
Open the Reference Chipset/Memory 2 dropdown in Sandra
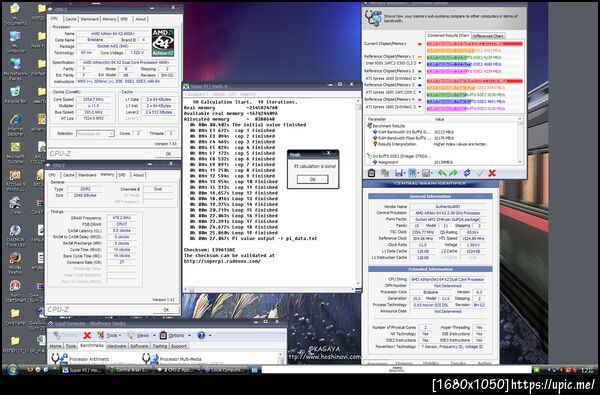click(419, 78)
